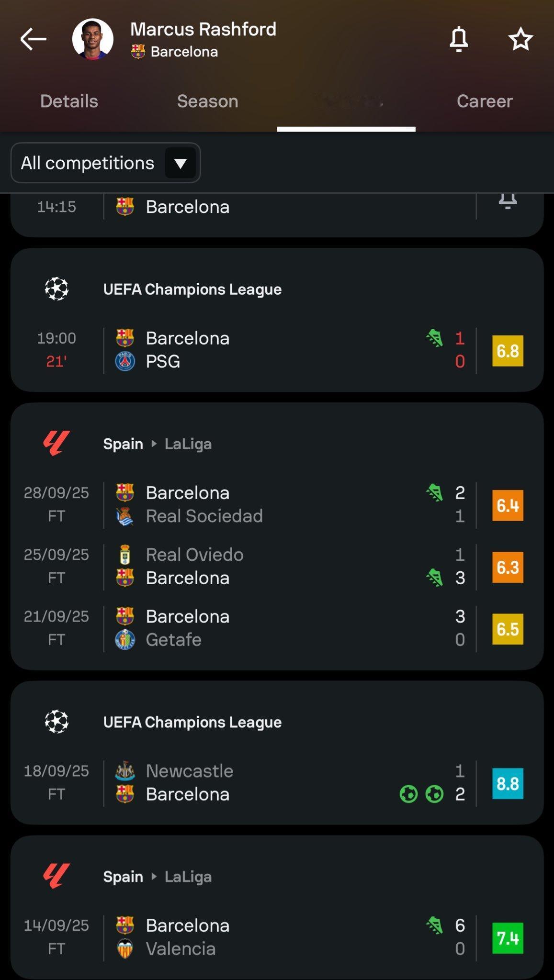Tap the top UEFA Champions League ball icon
Screen dimensions: 554x980
click(x=57, y=289)
